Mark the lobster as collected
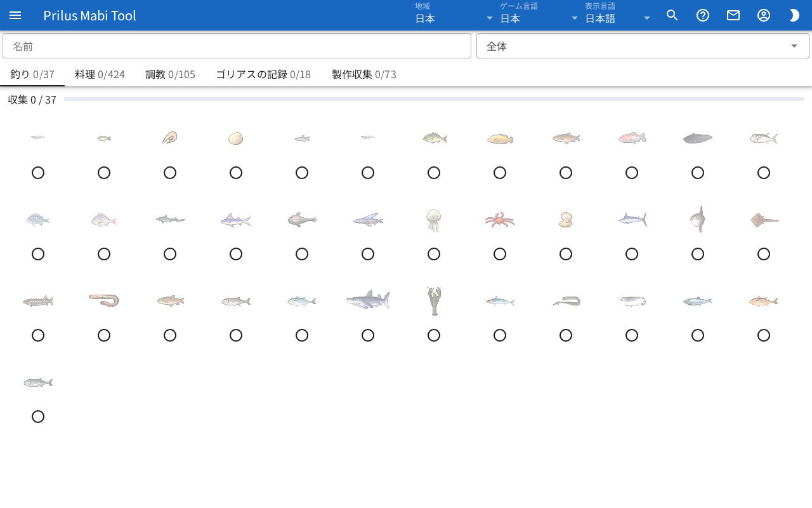 434,335
